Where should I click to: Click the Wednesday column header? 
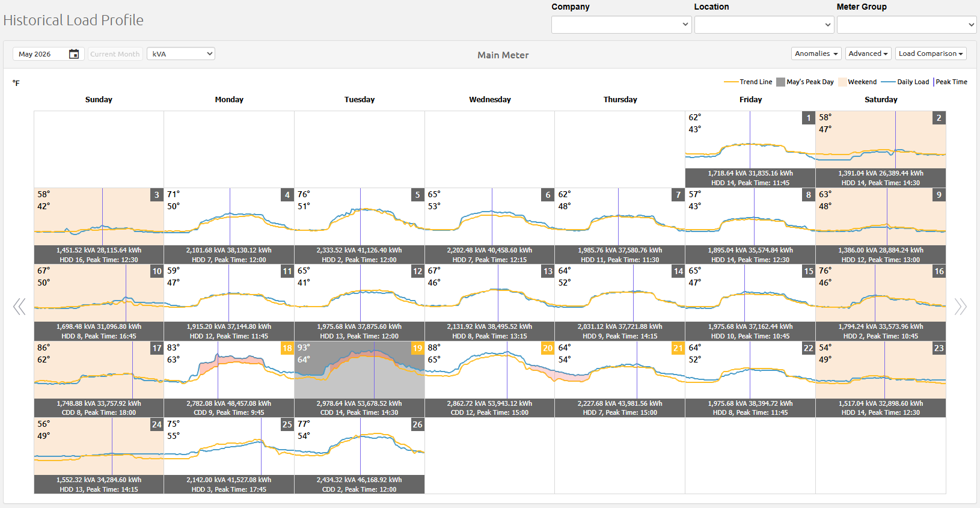pos(490,99)
